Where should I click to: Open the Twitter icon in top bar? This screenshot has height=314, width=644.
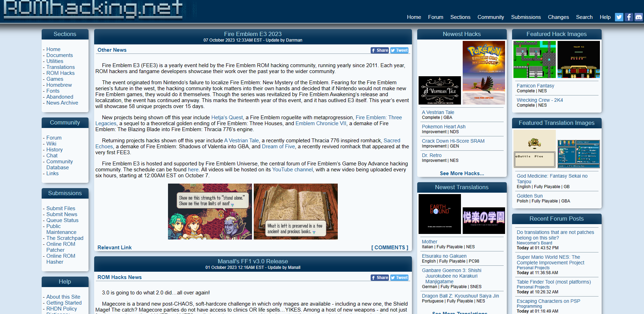coord(619,17)
